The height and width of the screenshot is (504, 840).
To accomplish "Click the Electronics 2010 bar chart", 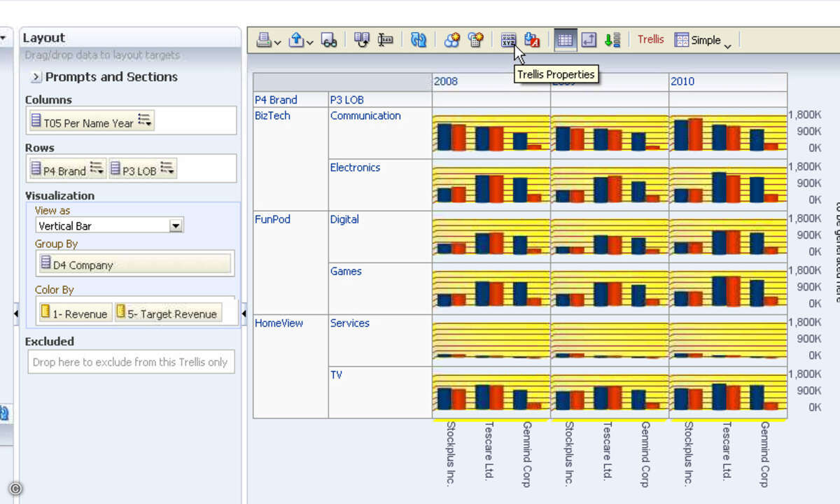I will [728, 185].
